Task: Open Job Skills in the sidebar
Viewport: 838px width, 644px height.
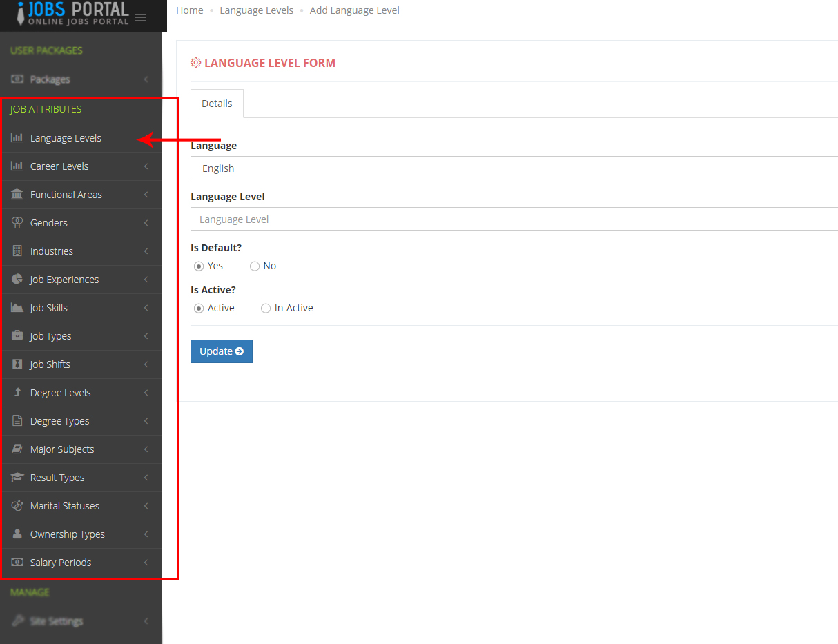Action: coord(49,308)
